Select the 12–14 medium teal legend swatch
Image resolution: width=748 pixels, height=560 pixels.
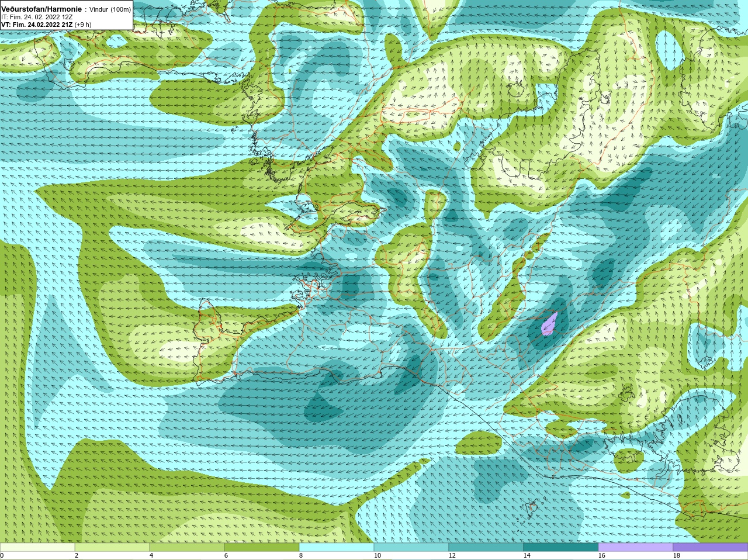click(x=486, y=547)
